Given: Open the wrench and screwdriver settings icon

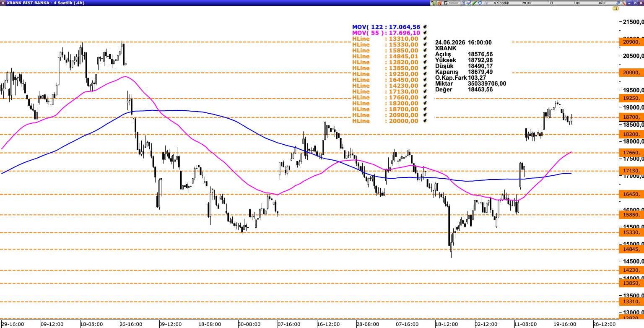Looking at the screenshot, I should click(x=623, y=3).
